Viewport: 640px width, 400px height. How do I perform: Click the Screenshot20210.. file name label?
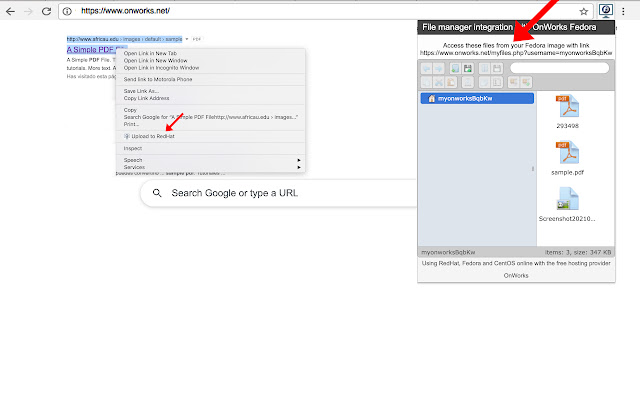point(567,219)
